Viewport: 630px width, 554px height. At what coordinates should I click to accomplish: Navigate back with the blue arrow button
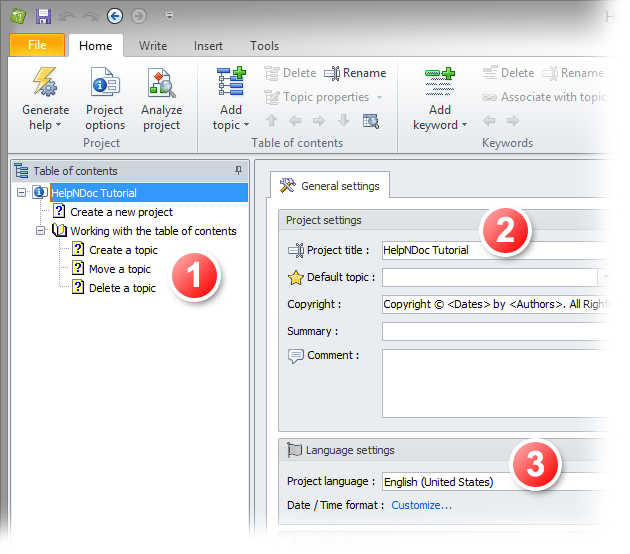pos(115,16)
